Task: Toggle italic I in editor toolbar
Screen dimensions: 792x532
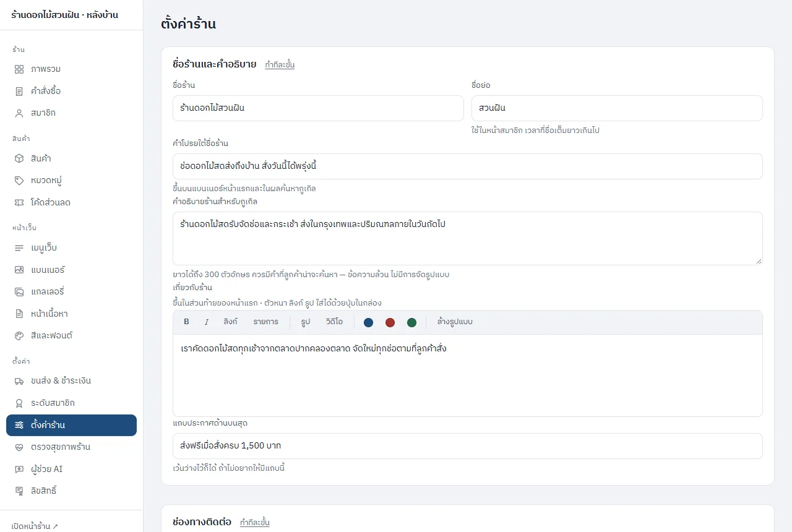Action: point(207,322)
